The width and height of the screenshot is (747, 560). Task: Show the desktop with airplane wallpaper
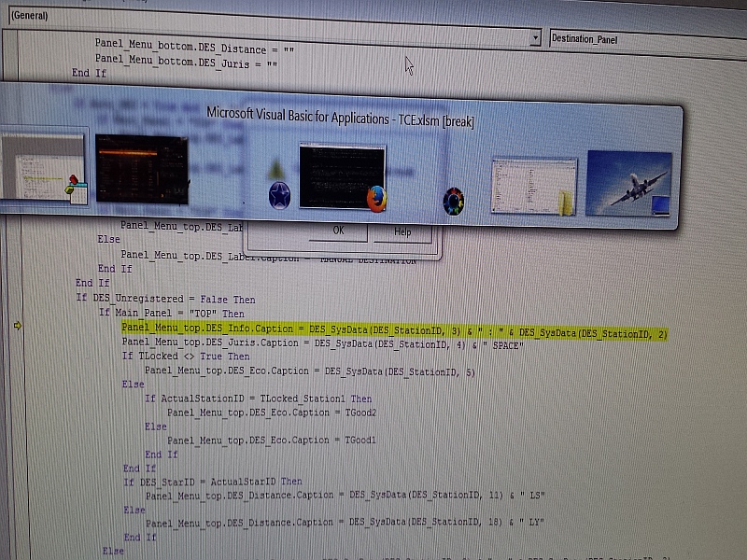pos(628,183)
